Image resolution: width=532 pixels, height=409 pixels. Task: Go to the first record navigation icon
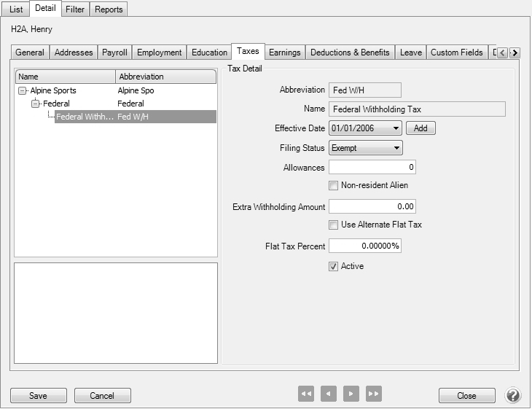pyautogui.click(x=306, y=394)
